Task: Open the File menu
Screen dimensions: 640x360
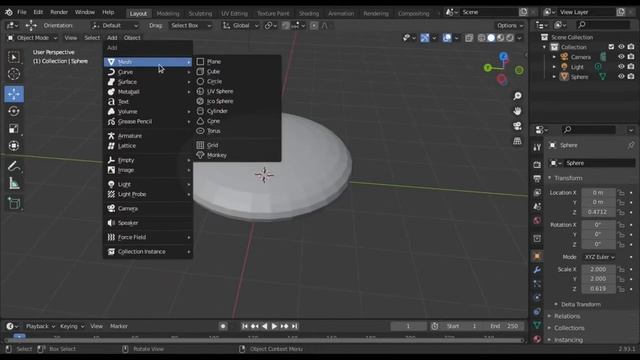Action: pos(22,12)
